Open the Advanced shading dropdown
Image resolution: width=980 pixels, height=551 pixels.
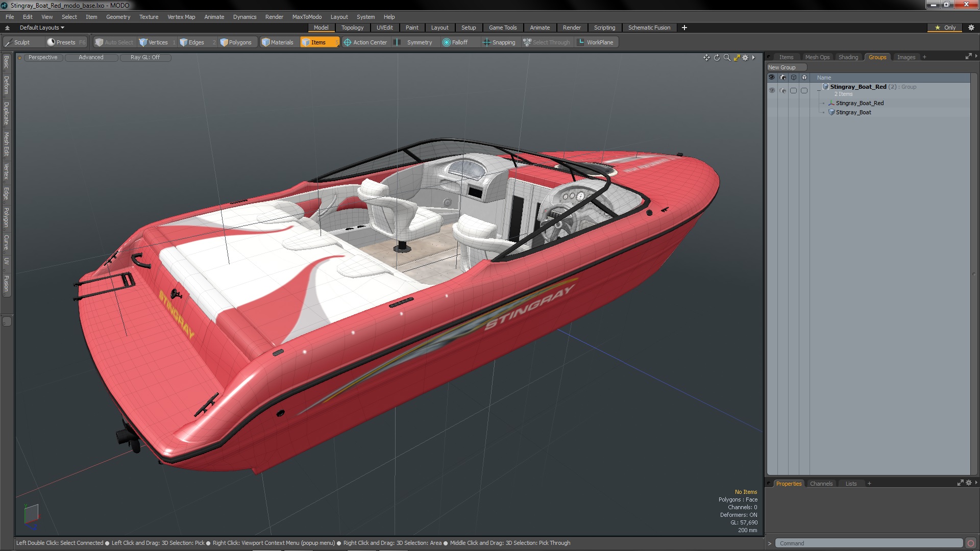pos(91,57)
